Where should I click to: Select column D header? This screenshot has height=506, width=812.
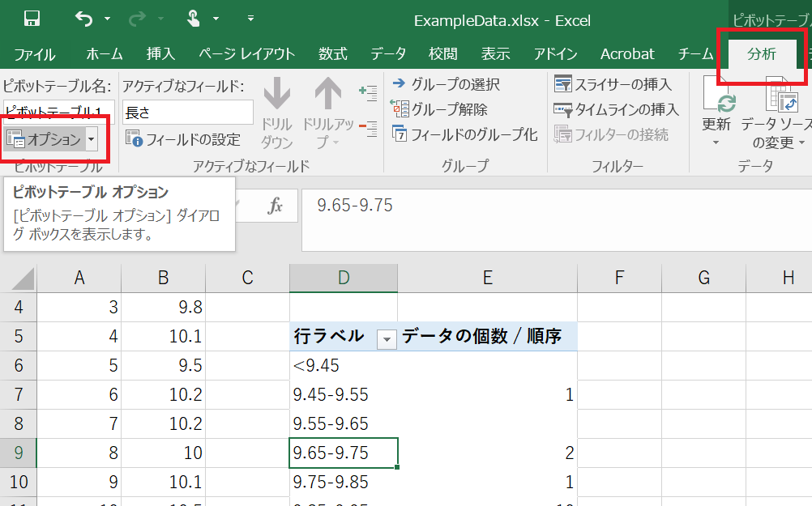click(x=344, y=279)
